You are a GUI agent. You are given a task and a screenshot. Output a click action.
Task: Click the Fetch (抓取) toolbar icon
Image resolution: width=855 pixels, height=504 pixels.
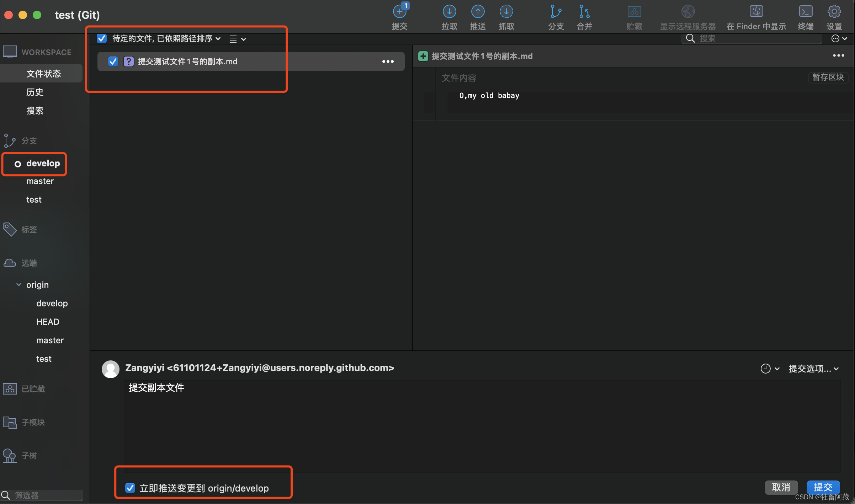pyautogui.click(x=506, y=12)
